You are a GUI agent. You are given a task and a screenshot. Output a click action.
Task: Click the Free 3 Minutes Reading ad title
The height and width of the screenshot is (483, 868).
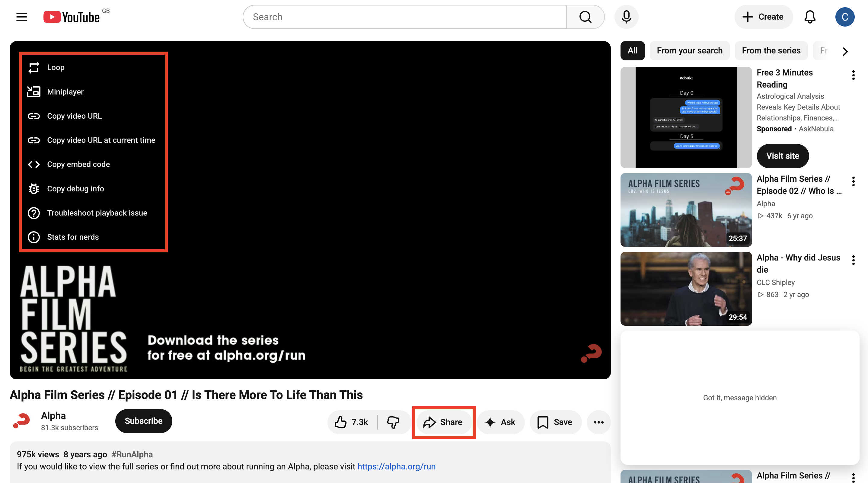(x=784, y=78)
